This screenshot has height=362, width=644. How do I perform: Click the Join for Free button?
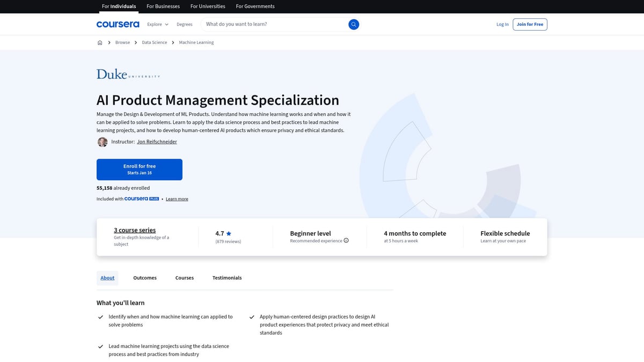point(530,24)
